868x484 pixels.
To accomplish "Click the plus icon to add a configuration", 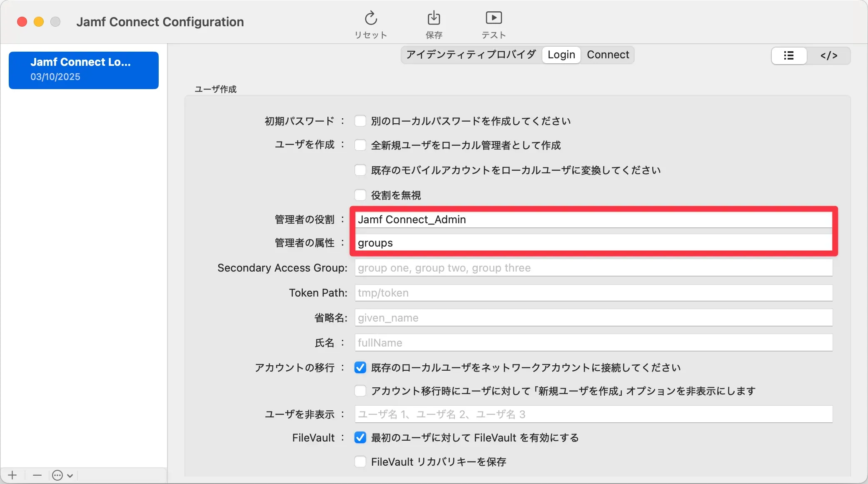I will coord(12,475).
